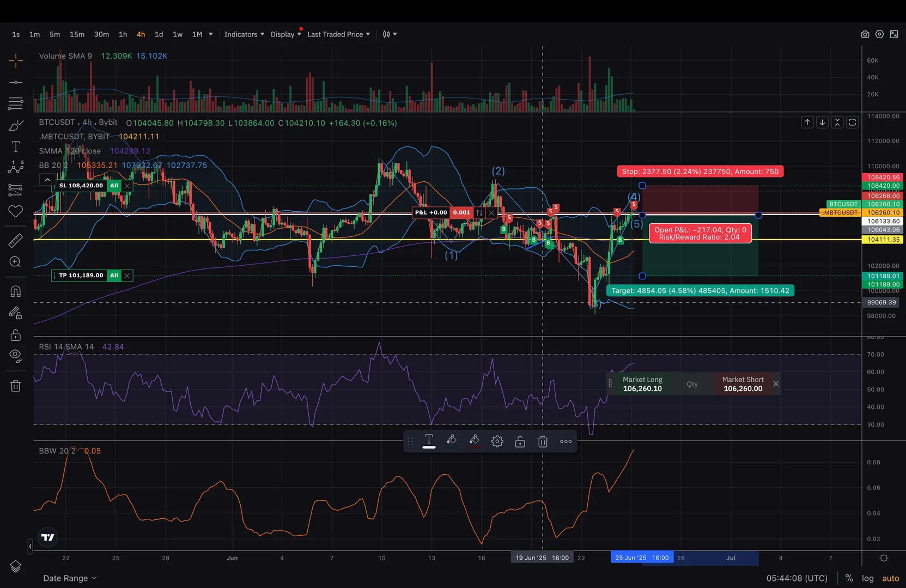906x588 pixels.
Task: Open the object tree layers icon
Action: [x=16, y=567]
